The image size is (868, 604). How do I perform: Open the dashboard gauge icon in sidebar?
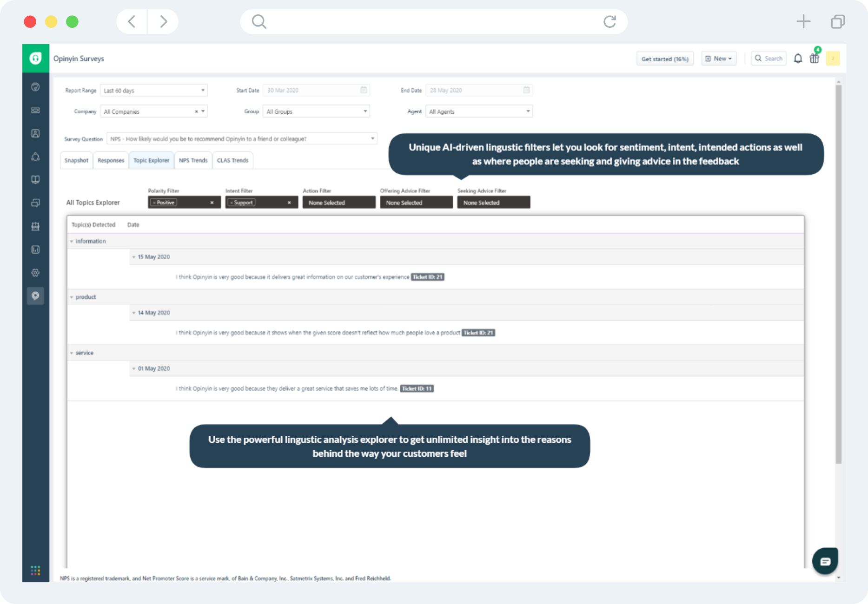tap(35, 87)
